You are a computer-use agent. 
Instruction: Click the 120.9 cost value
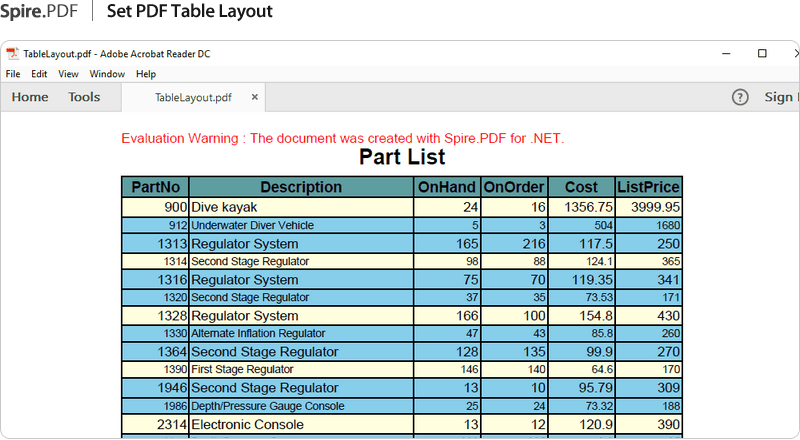[595, 424]
